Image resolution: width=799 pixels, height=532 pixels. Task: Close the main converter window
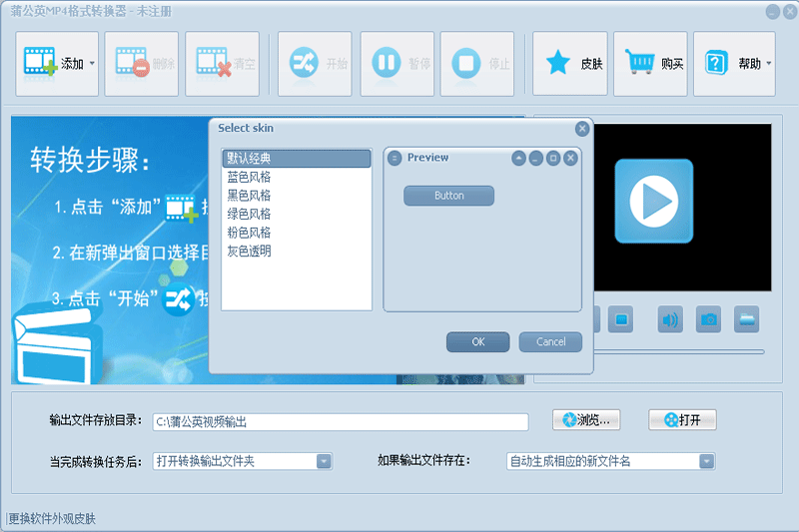(x=790, y=12)
